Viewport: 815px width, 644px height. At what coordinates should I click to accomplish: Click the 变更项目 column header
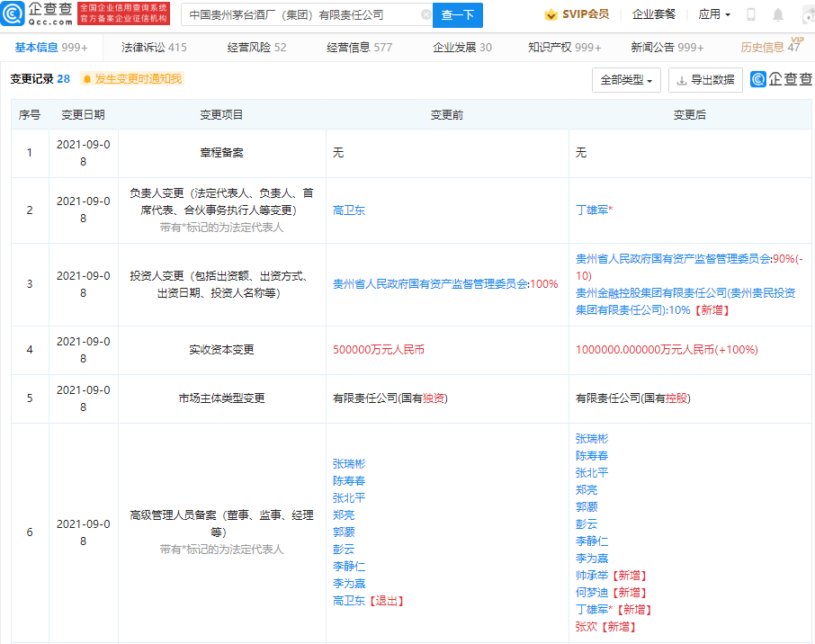click(x=222, y=115)
